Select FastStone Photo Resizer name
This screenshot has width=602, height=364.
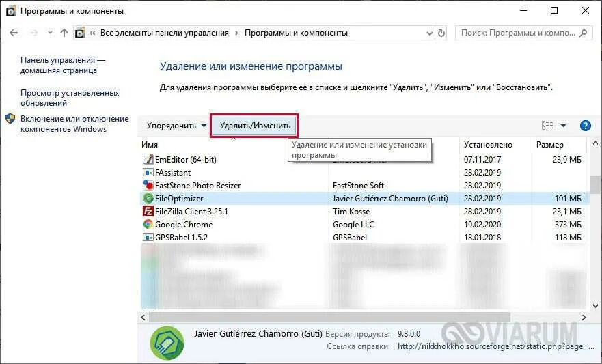point(197,186)
